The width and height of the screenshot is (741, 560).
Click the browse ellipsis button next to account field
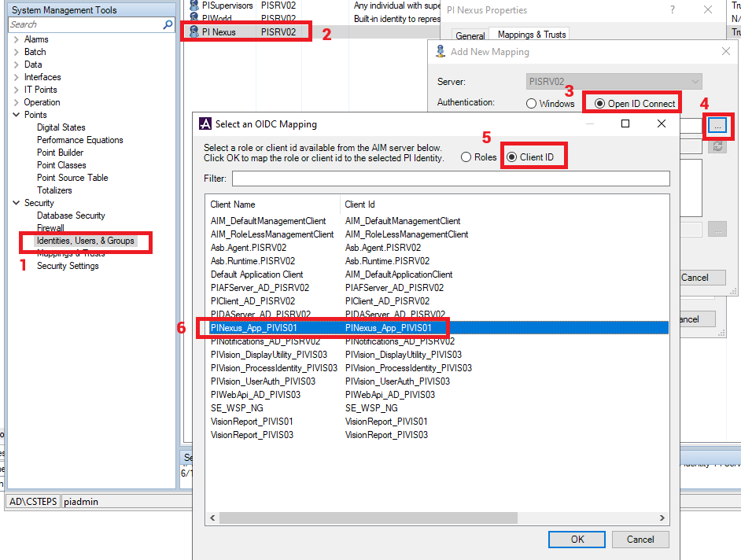click(x=717, y=126)
